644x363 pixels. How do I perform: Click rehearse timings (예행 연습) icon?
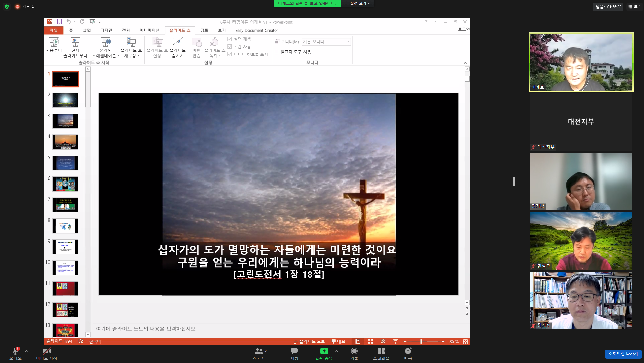[197, 47]
